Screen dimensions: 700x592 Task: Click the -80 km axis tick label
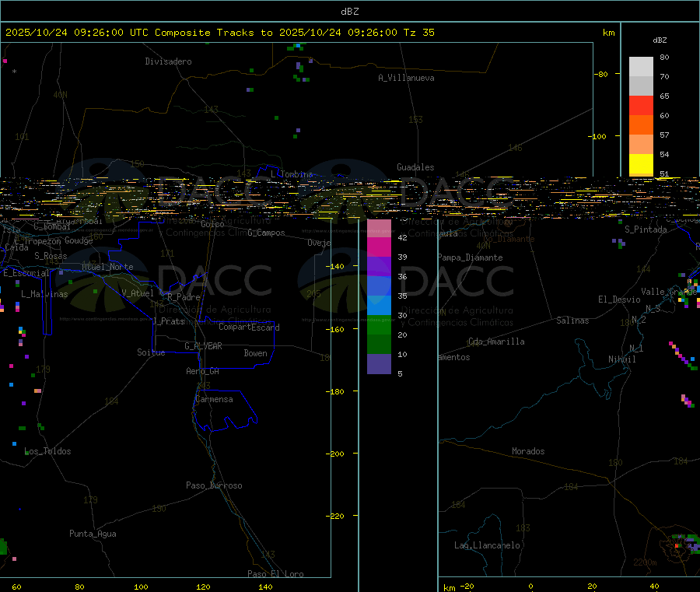point(600,74)
